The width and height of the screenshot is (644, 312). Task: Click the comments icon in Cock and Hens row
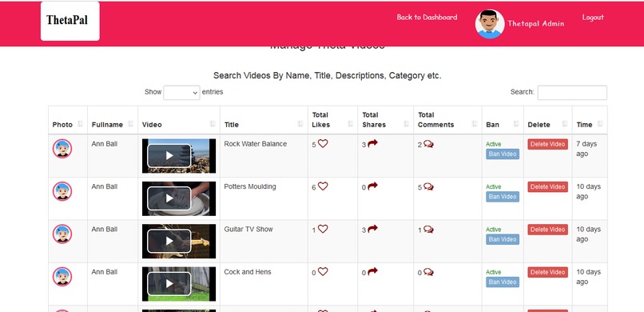pos(428,272)
